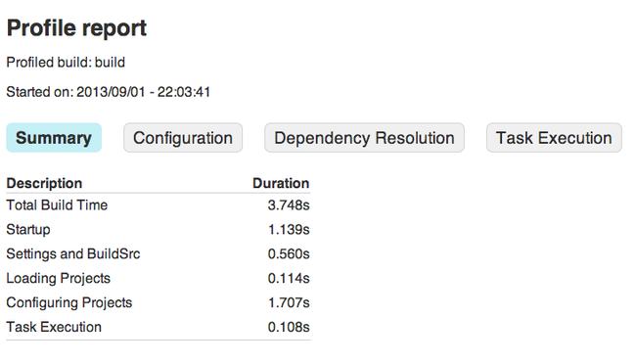This screenshot has width=636, height=364.
Task: Select the Startup row label
Action: (x=28, y=230)
